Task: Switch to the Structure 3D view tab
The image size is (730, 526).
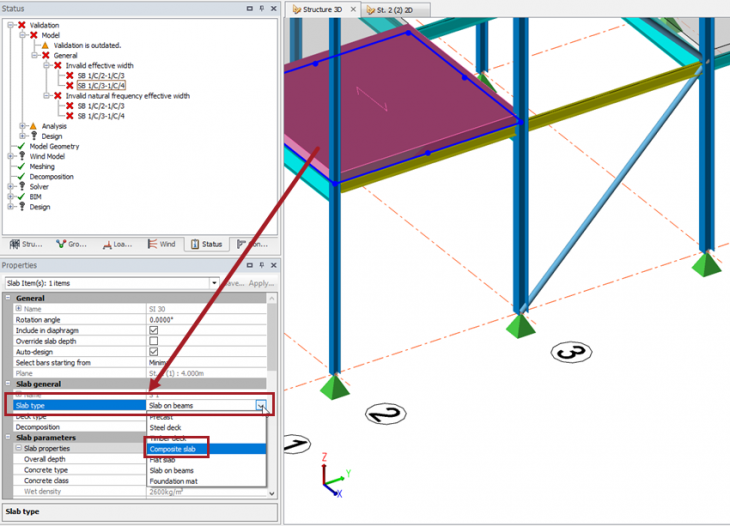Action: (x=325, y=9)
